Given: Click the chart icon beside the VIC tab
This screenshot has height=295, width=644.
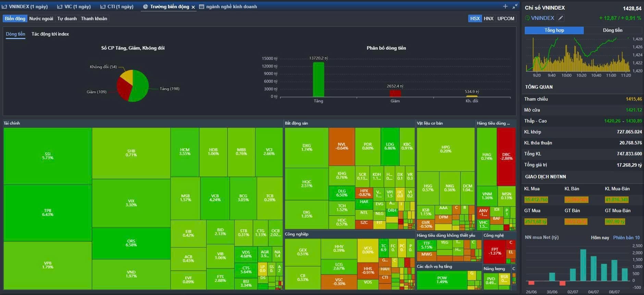Looking at the screenshot, I should pos(60,7).
